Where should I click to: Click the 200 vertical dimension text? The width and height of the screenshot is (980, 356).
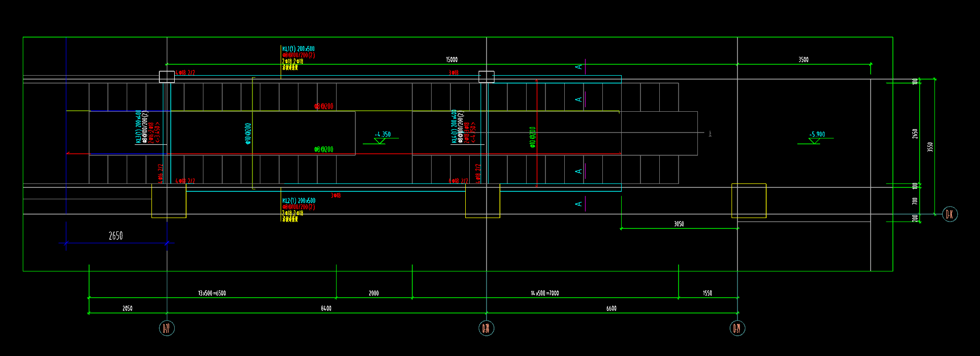click(915, 218)
